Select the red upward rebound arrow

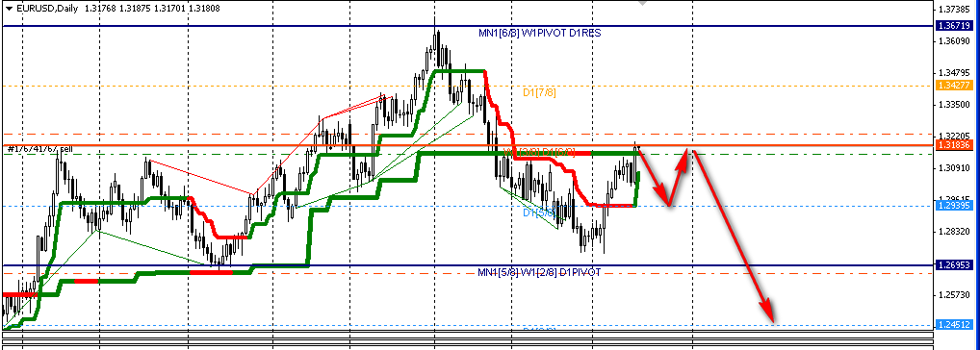click(x=679, y=177)
